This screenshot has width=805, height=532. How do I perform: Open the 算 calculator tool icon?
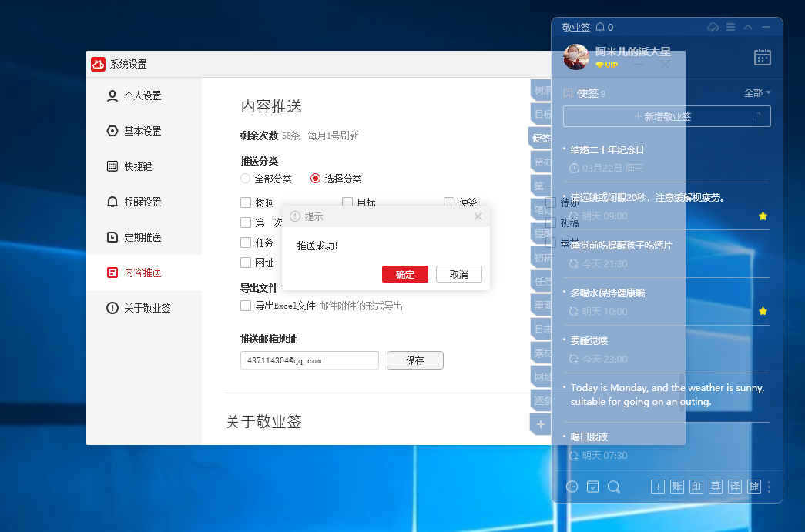coord(716,487)
